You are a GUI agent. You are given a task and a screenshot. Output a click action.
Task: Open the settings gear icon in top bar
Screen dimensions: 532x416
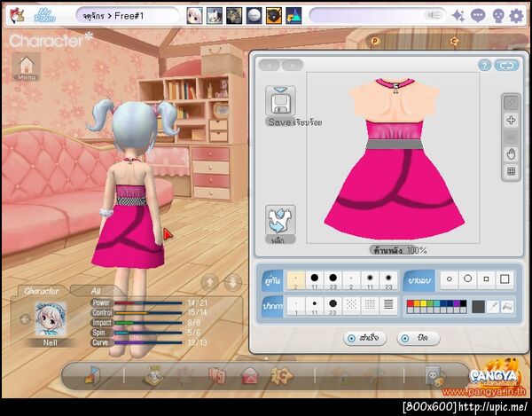[516, 16]
